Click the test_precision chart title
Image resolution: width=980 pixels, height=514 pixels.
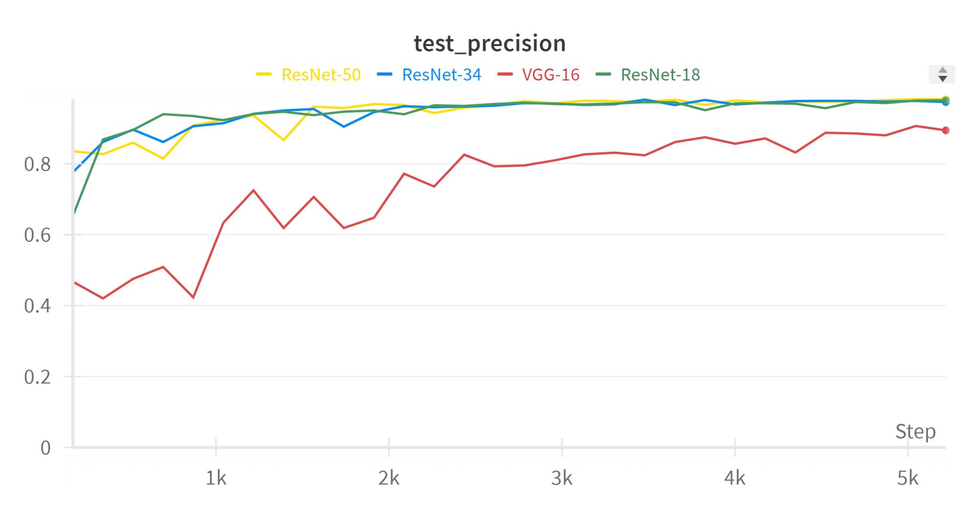[x=490, y=43]
